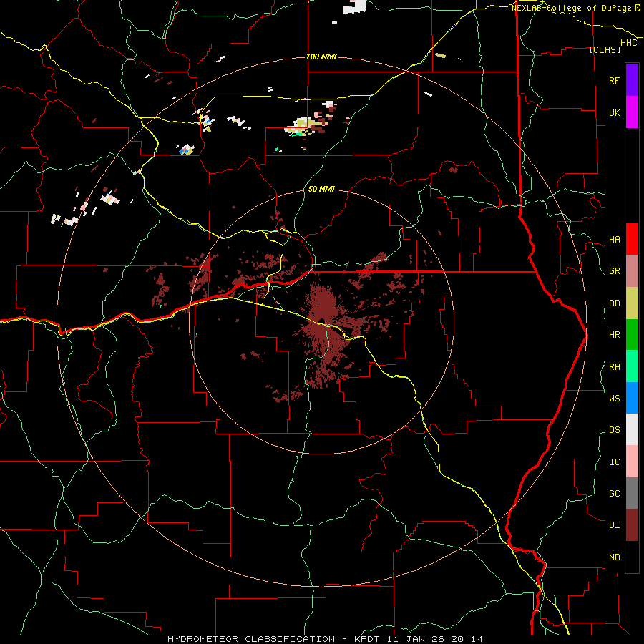The image size is (644, 644).
Task: Click the '100 NMI' range ring label
Action: [321, 57]
